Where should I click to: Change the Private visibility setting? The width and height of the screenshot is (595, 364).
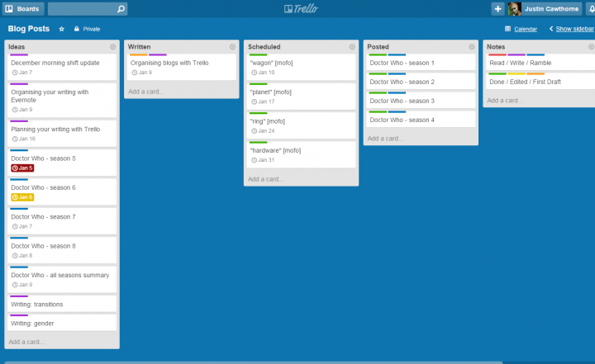click(88, 29)
